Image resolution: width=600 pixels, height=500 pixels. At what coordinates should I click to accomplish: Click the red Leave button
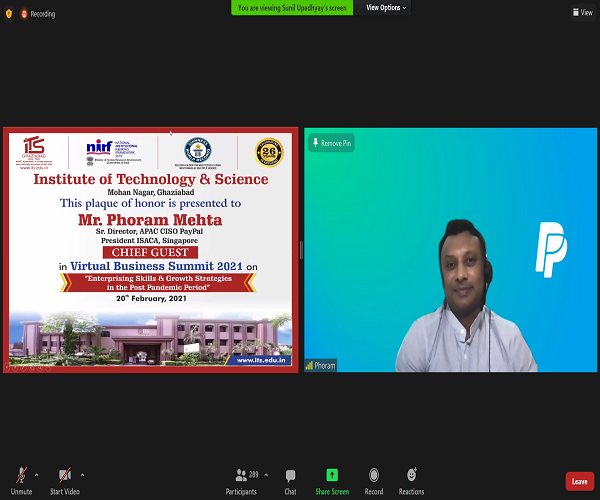579,481
